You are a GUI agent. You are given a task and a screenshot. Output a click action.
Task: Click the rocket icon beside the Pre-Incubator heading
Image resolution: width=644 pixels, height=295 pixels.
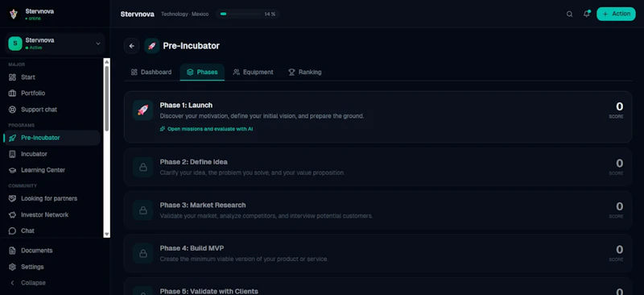[152, 46]
